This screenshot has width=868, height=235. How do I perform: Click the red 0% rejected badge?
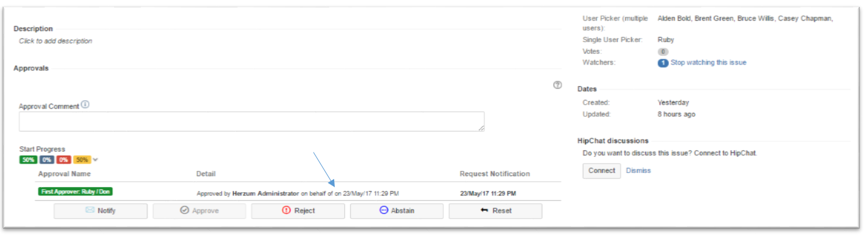tap(64, 160)
